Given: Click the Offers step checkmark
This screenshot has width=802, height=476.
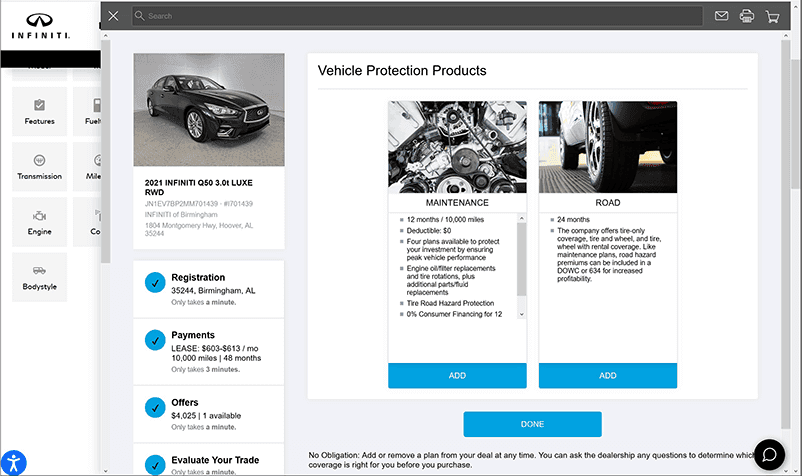Looking at the screenshot, I should 155,407.
